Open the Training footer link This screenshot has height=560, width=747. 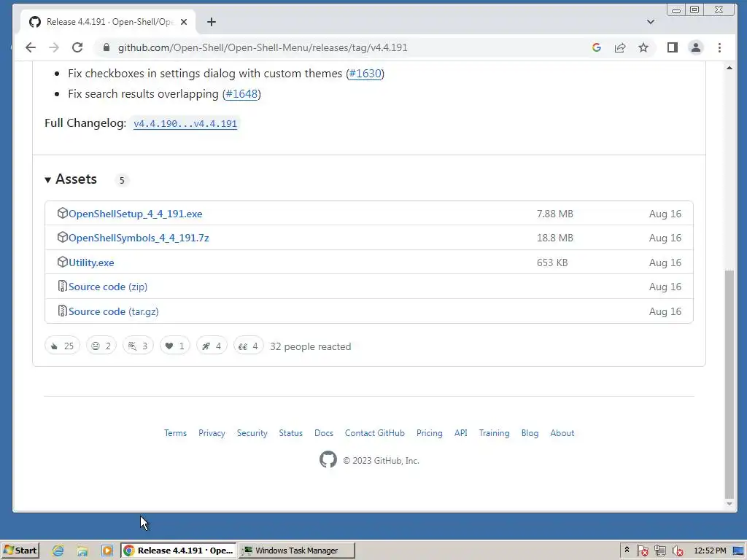[494, 433]
